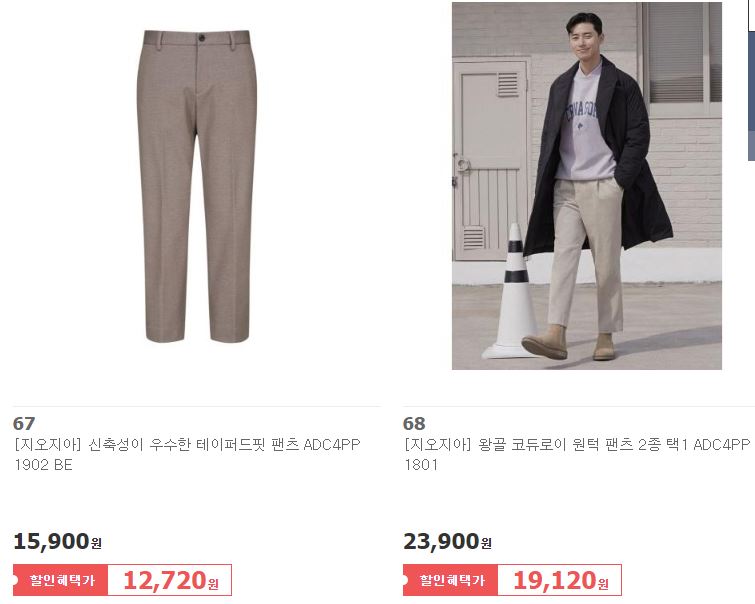The height and width of the screenshot is (604, 755).
Task: Click the 15,900원 original price
Action: click(x=57, y=541)
